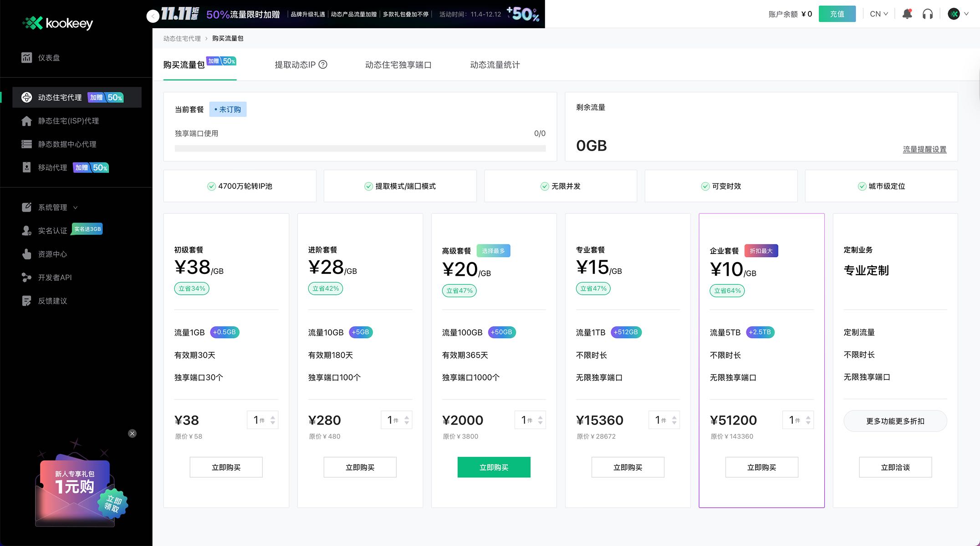This screenshot has height=546, width=980.
Task: Open the 流量提醒设置 link
Action: pos(924,149)
